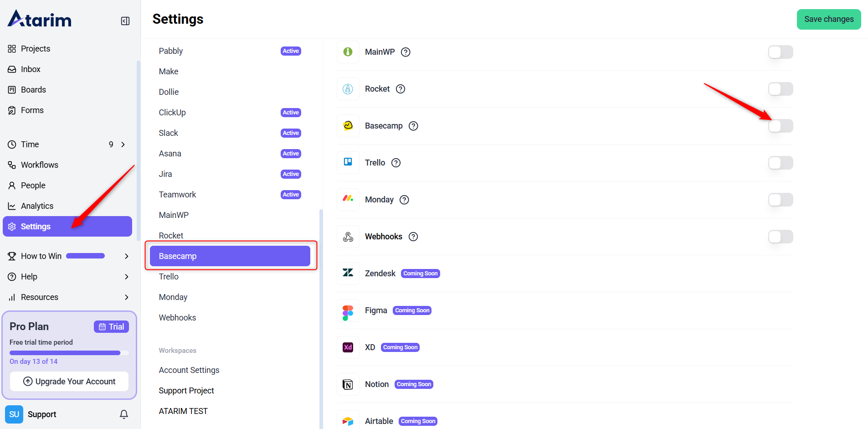Open Account Settings under Workspaces
Image resolution: width=868 pixels, height=429 pixels.
point(189,370)
